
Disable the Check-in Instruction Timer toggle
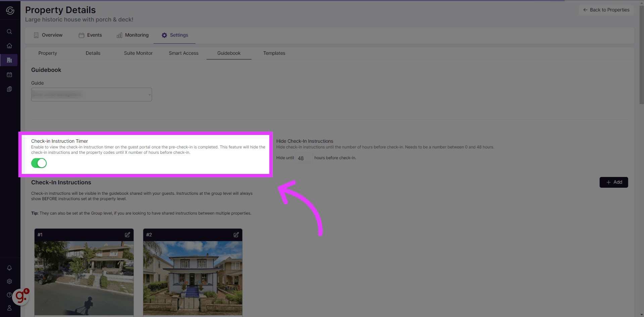coord(39,163)
